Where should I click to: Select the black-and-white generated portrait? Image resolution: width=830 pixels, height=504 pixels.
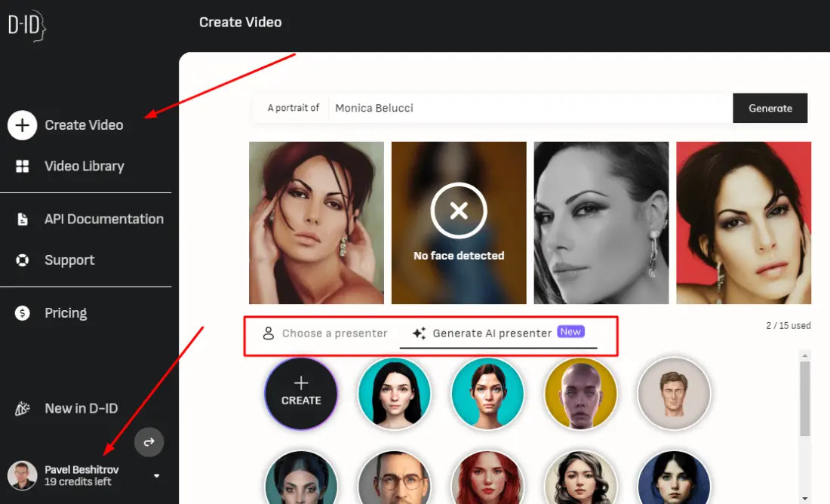pyautogui.click(x=601, y=223)
